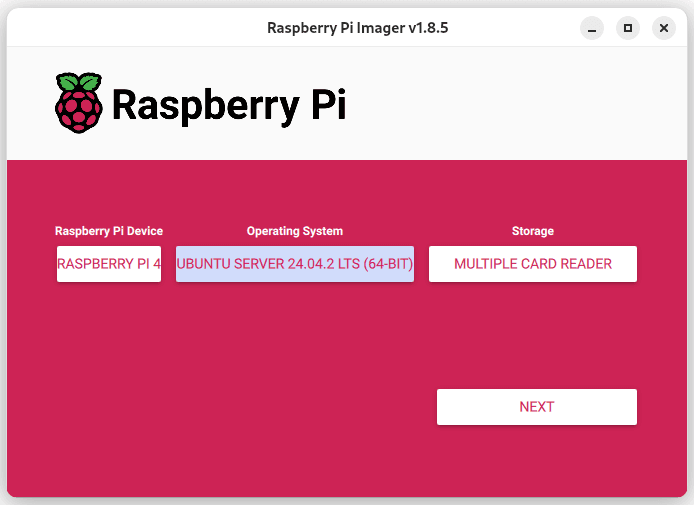Open the Ubuntu Server 24.04.2 LTS OS chooser
This screenshot has height=505, width=694.
[x=295, y=264]
